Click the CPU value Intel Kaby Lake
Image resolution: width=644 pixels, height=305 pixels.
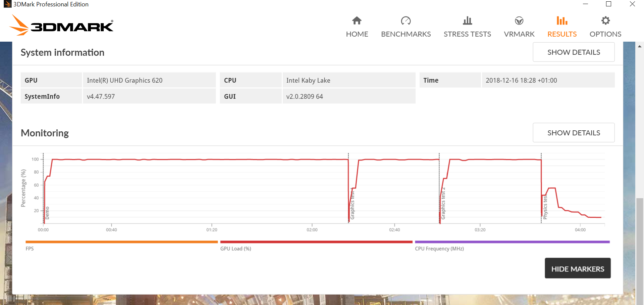pyautogui.click(x=308, y=80)
